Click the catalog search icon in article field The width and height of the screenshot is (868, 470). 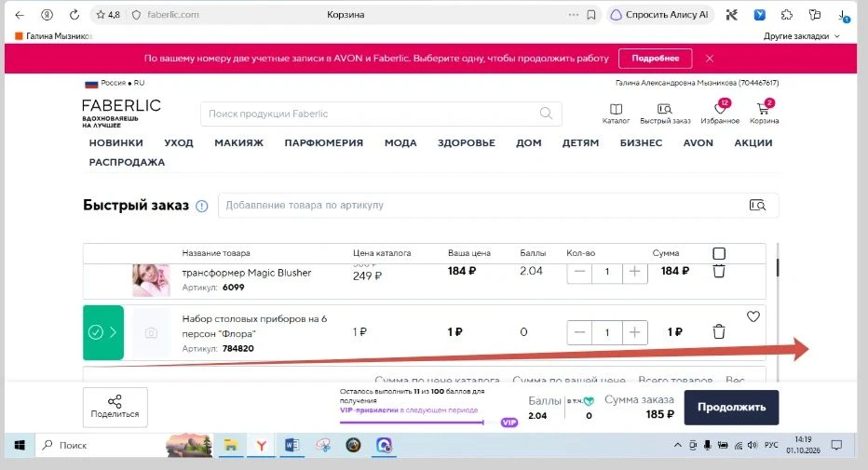(x=757, y=205)
